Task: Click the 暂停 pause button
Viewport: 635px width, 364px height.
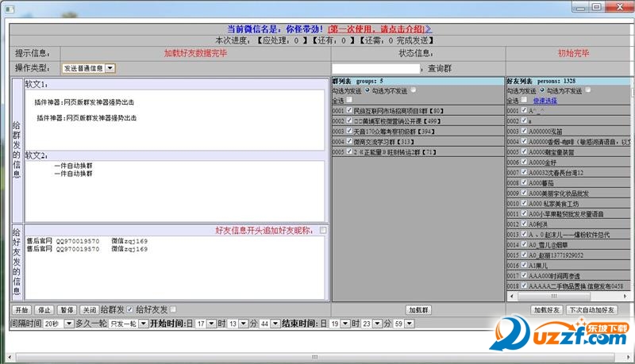Action: coord(67,310)
